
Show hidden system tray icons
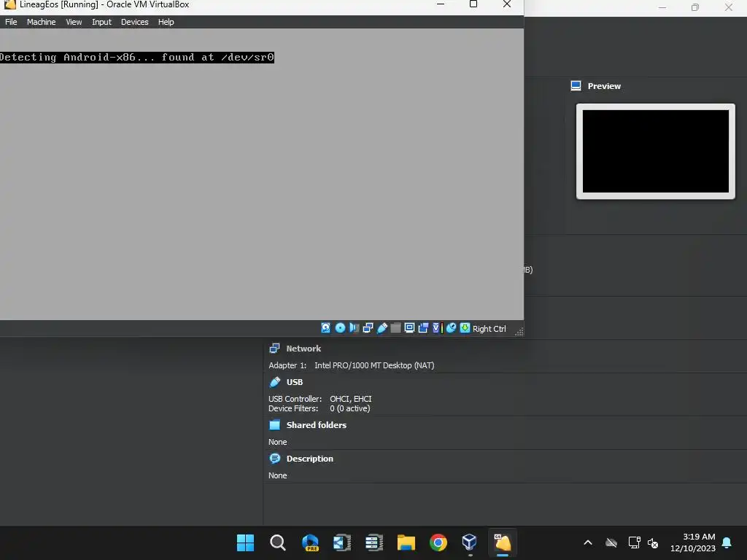click(588, 542)
